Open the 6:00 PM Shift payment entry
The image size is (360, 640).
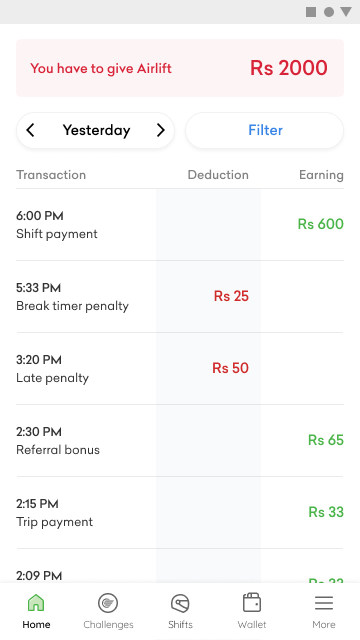180,224
